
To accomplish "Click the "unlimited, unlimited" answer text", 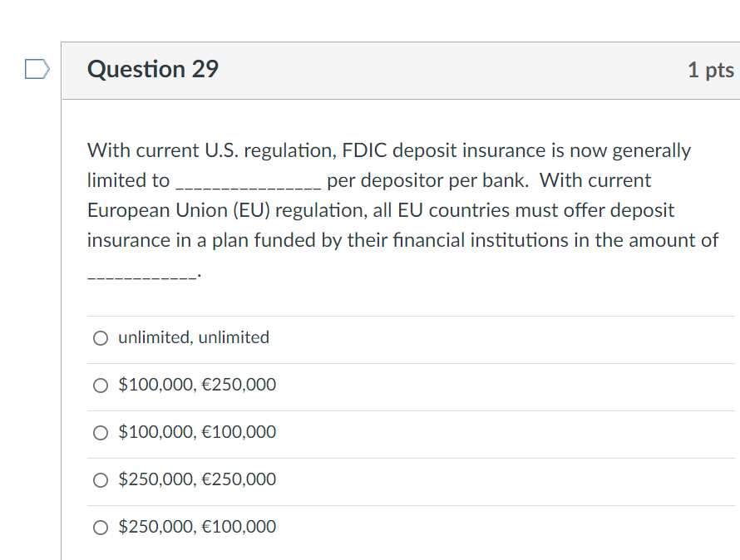I will click(x=194, y=337).
